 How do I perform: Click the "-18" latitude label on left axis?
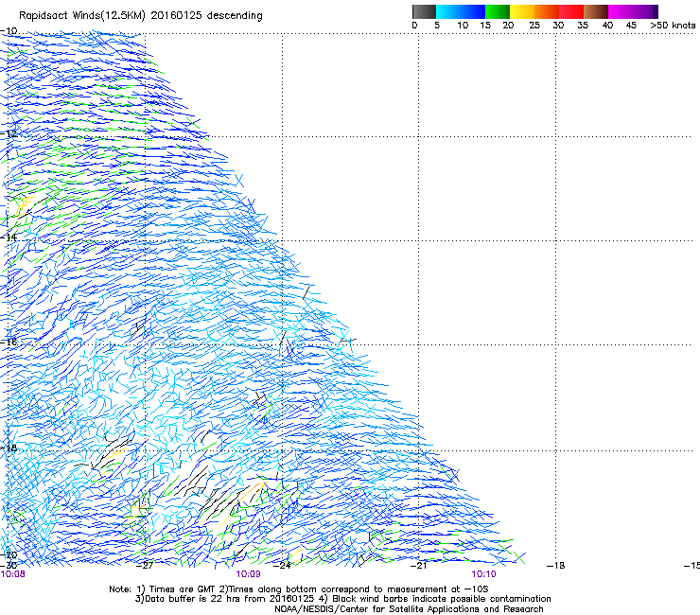pyautogui.click(x=9, y=448)
